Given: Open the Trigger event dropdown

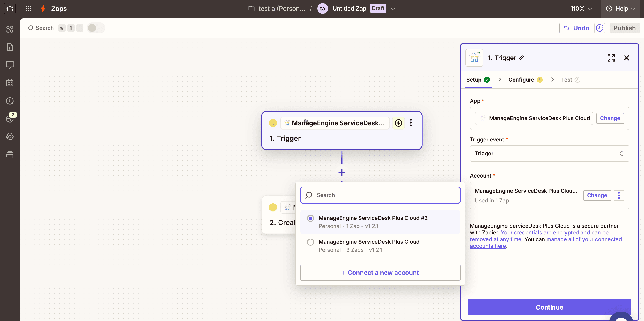Looking at the screenshot, I should pos(549,154).
